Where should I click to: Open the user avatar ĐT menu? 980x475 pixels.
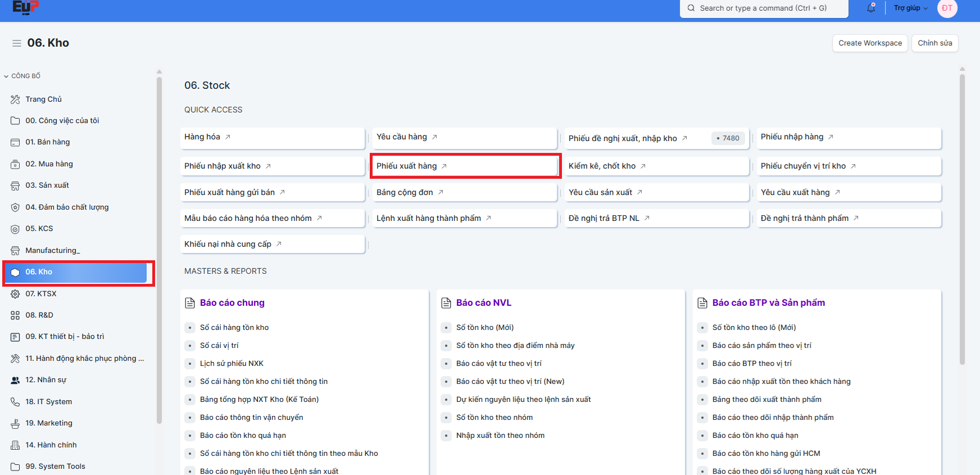pos(947,8)
